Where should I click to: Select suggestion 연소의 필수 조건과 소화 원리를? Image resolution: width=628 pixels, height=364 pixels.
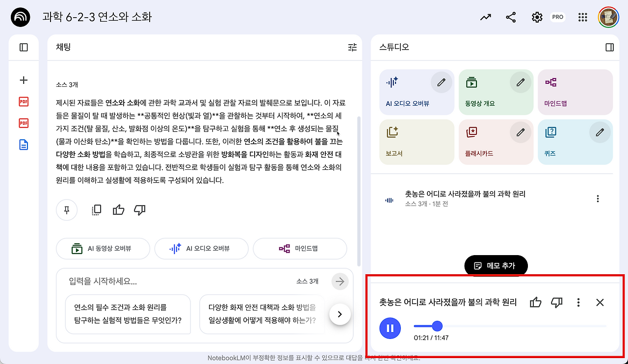click(128, 314)
